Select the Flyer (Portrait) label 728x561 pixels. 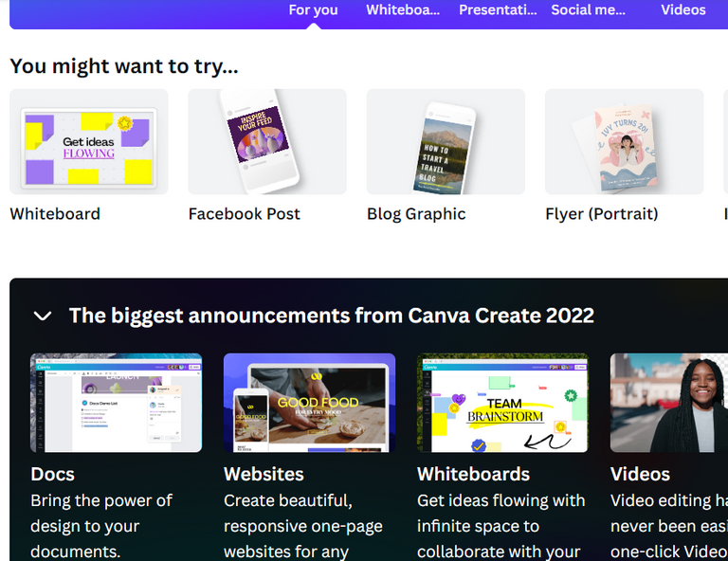[602, 214]
